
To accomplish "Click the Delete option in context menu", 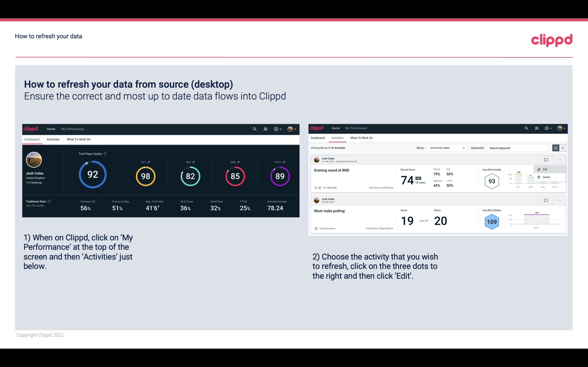I will 546,177.
